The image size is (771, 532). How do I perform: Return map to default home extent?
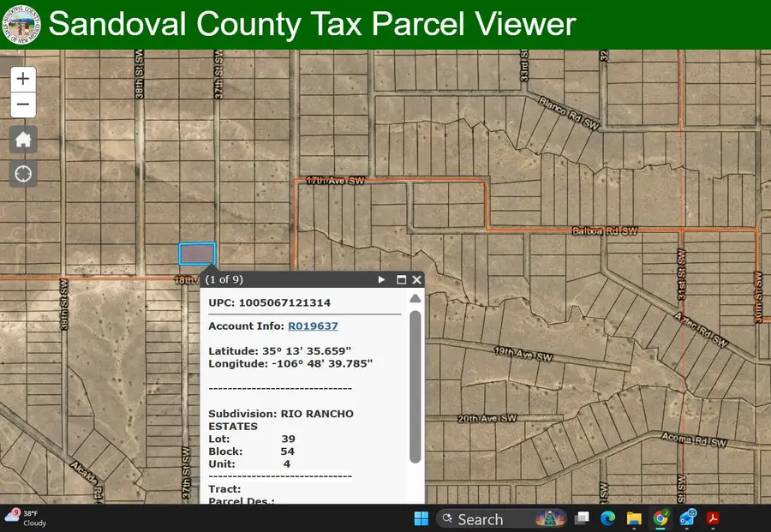coord(23,140)
